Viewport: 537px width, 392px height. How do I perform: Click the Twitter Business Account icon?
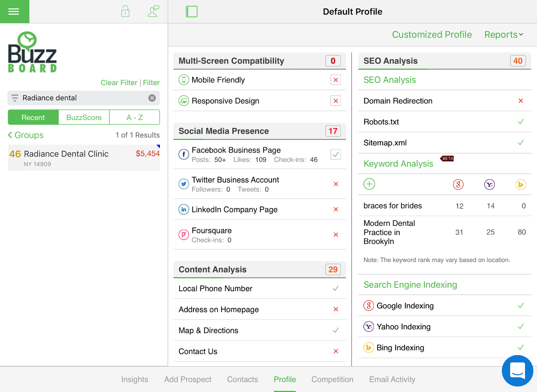click(x=184, y=184)
